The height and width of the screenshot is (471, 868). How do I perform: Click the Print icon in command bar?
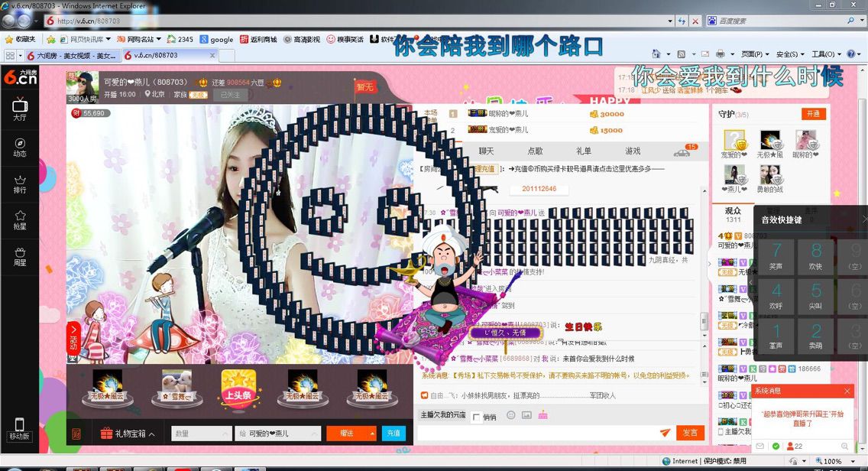(x=721, y=54)
